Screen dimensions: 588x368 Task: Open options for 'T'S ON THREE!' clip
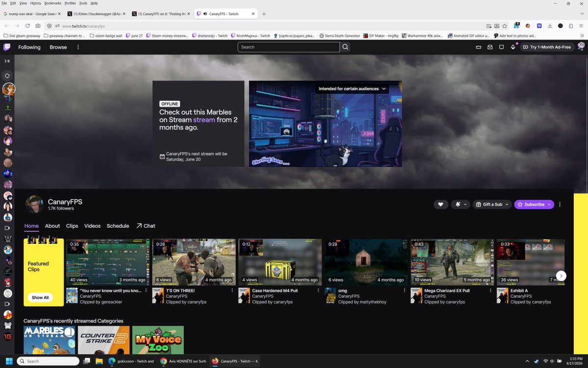point(232,290)
